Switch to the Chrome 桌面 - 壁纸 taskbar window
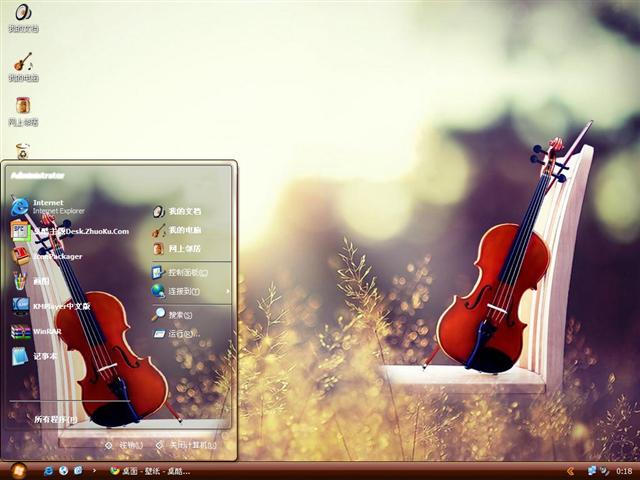 [150, 471]
